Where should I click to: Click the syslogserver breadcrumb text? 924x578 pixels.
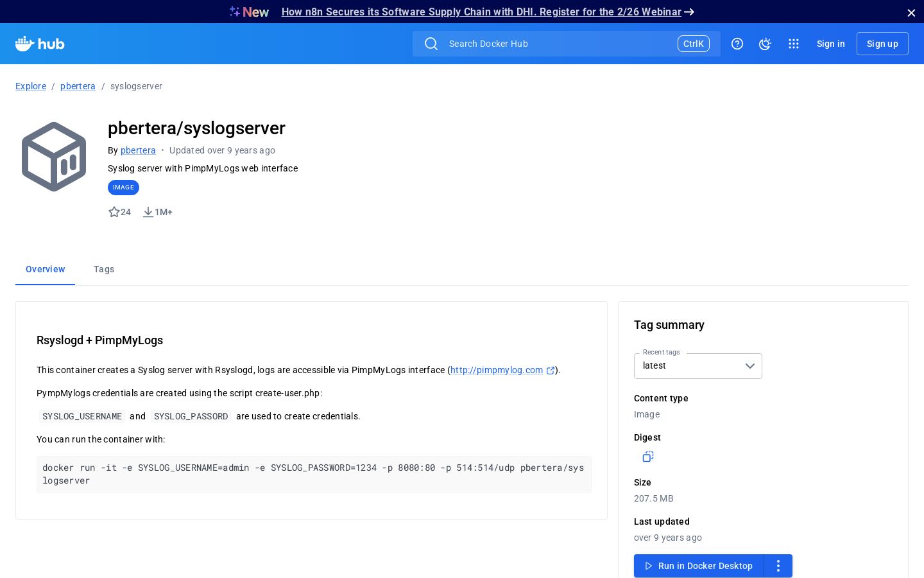(136, 86)
